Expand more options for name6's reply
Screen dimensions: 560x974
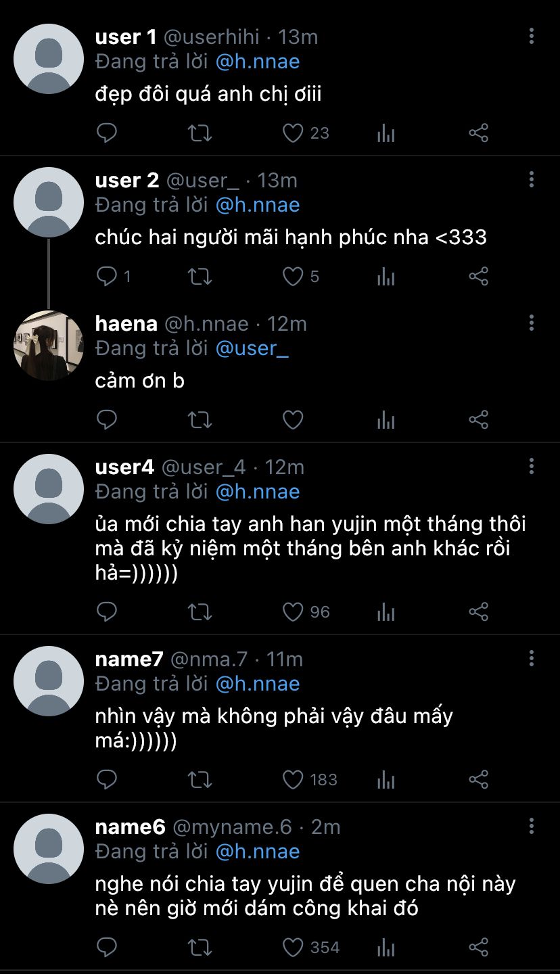coord(532,826)
